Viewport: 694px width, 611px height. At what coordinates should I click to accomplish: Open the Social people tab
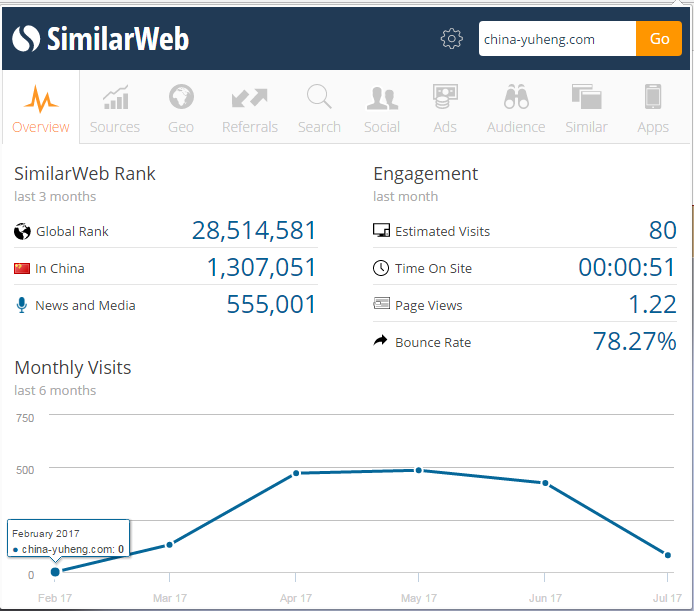tap(382, 108)
